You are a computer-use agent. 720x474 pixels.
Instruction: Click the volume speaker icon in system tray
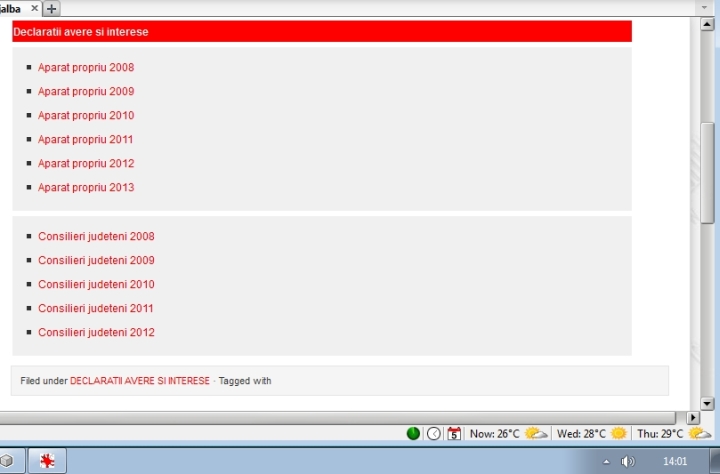click(628, 461)
